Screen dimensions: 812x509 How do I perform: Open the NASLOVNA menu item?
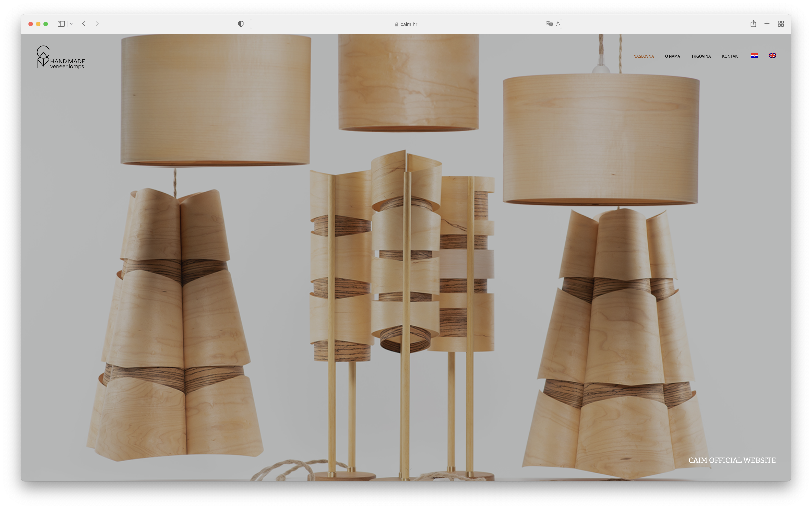pyautogui.click(x=643, y=56)
